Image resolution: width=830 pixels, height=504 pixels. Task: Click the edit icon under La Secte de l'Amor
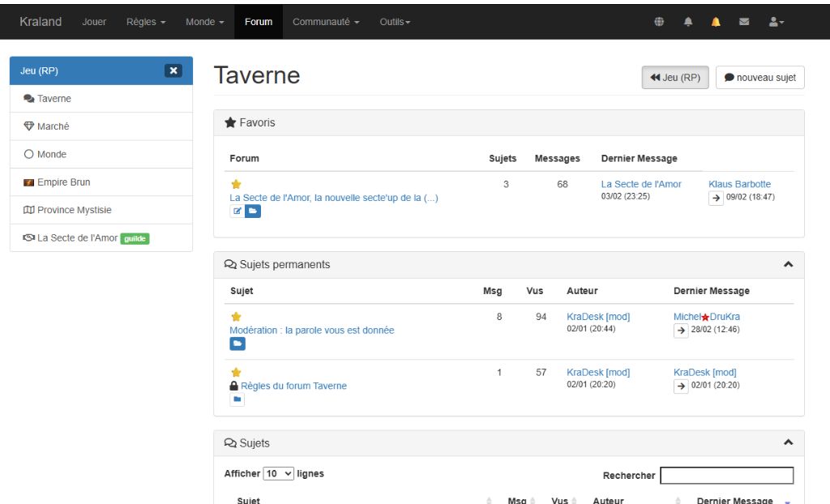coord(237,211)
